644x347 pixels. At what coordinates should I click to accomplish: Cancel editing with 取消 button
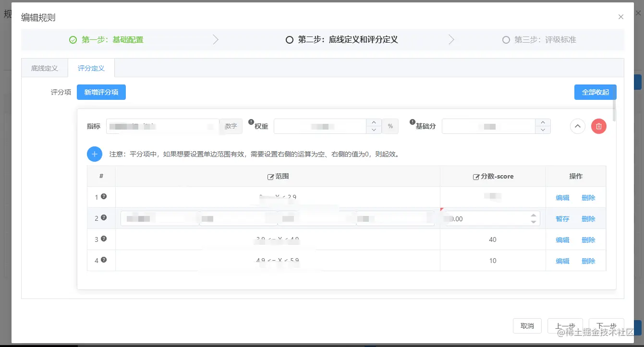click(x=527, y=326)
